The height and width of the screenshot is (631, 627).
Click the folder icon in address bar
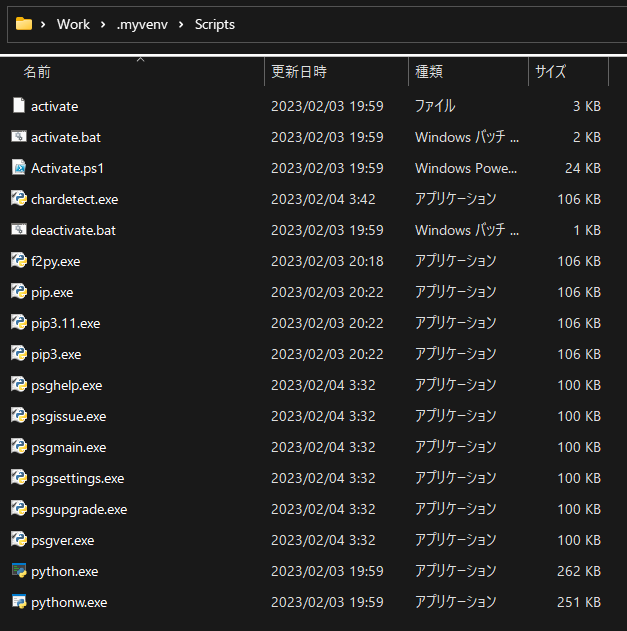pos(24,24)
